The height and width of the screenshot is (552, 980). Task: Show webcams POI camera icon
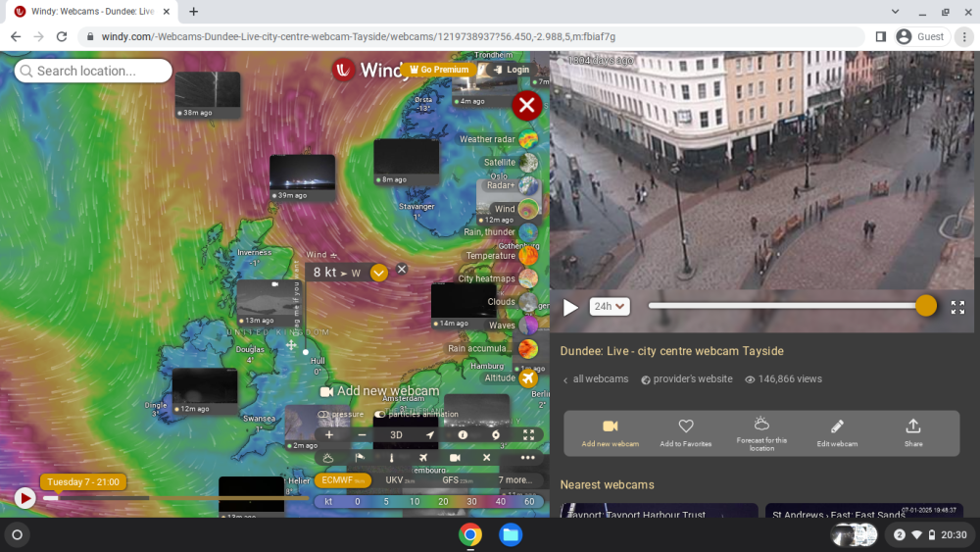(455, 458)
